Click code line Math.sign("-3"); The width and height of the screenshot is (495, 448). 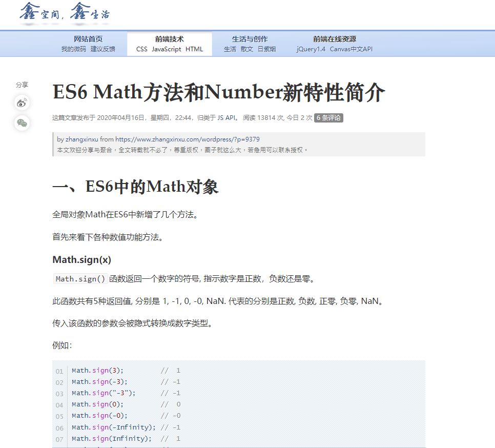(104, 393)
